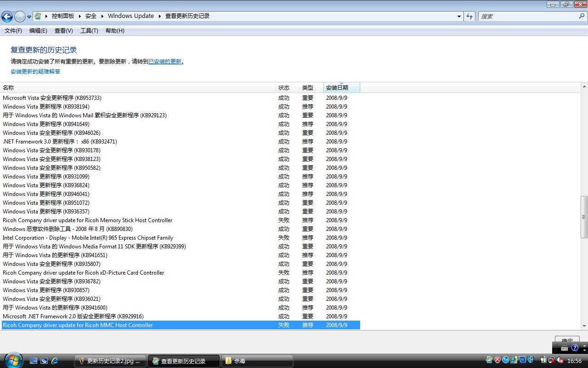Screen dimensions: 588x368
Task: Open the 帮助(H) menu
Action: [115, 31]
